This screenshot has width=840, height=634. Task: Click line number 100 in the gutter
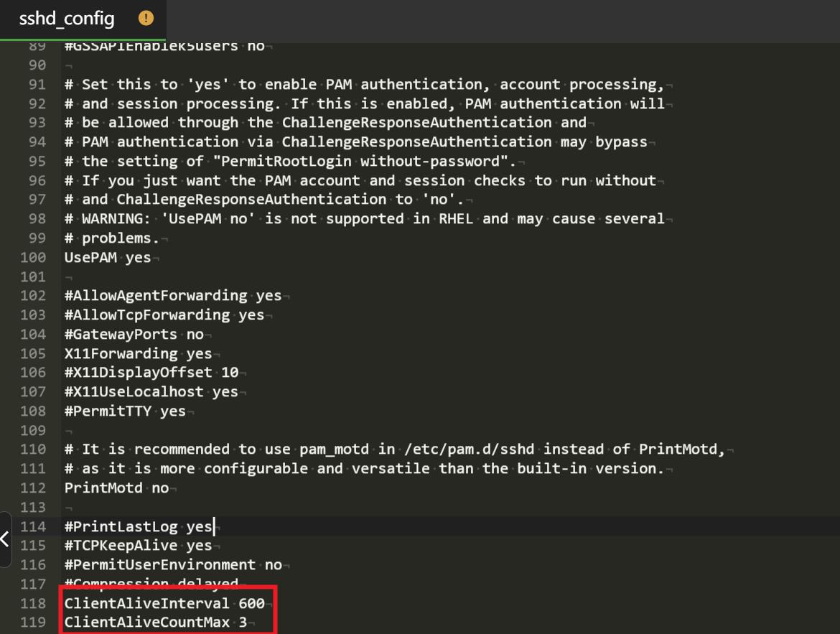click(33, 257)
